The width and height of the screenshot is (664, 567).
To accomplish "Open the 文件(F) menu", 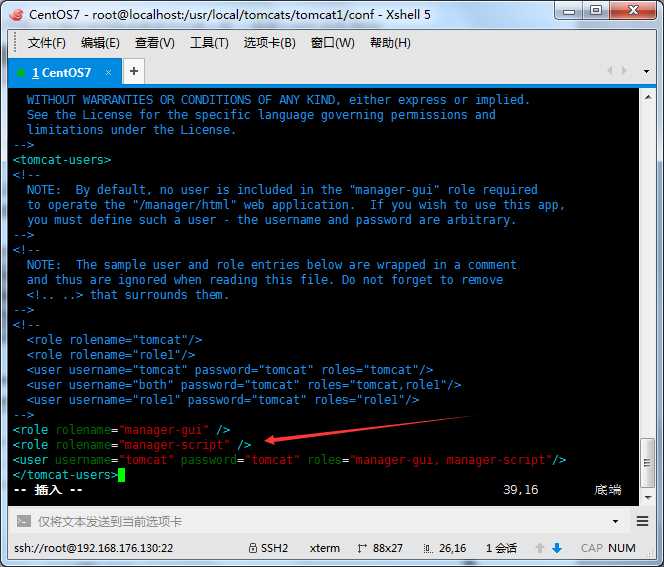I will 47,43.
